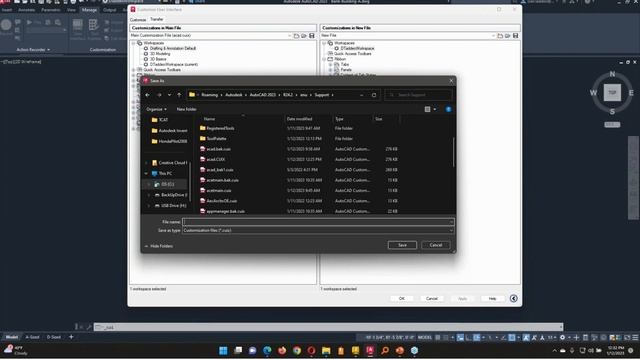Collapse CUI dialog round arrow icon

[513, 299]
